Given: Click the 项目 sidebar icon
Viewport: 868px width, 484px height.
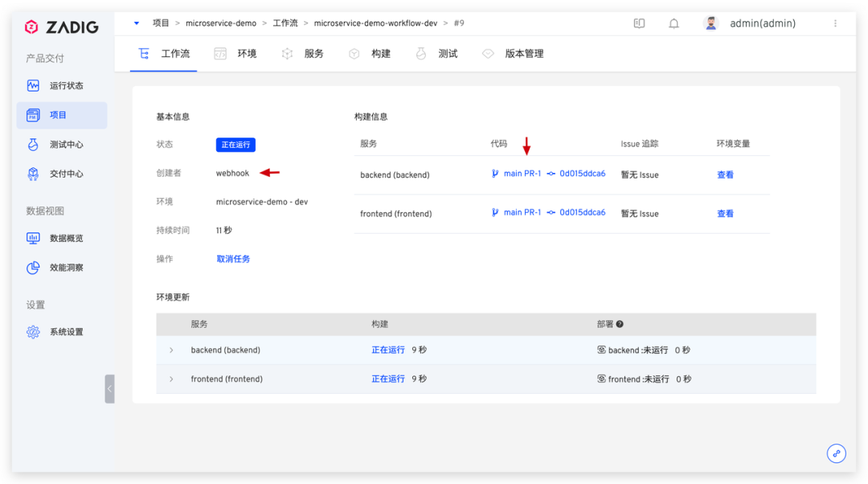Looking at the screenshot, I should [33, 115].
